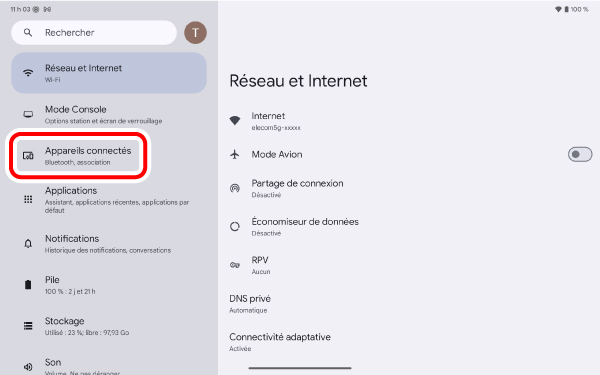Toggle the Mode Avion switch
600x375 pixels.
(x=580, y=155)
